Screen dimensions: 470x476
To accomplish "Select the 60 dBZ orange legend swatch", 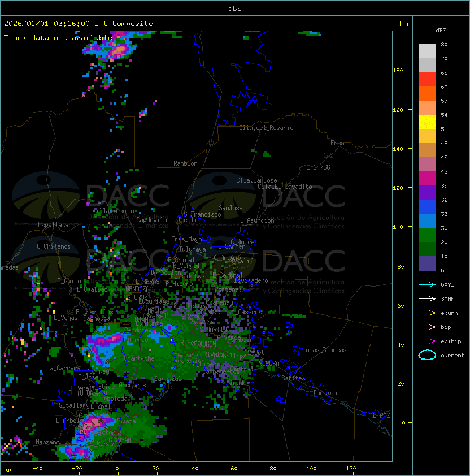I will (x=427, y=93).
